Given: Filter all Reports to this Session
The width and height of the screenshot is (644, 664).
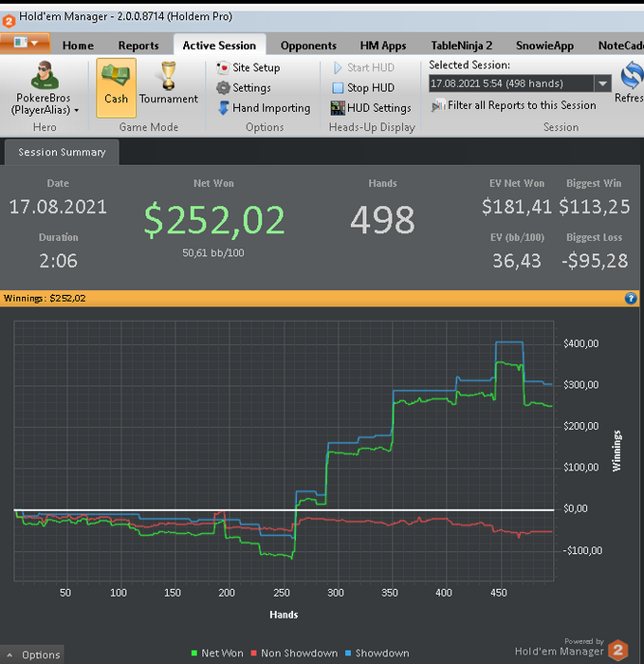Looking at the screenshot, I should (x=514, y=105).
